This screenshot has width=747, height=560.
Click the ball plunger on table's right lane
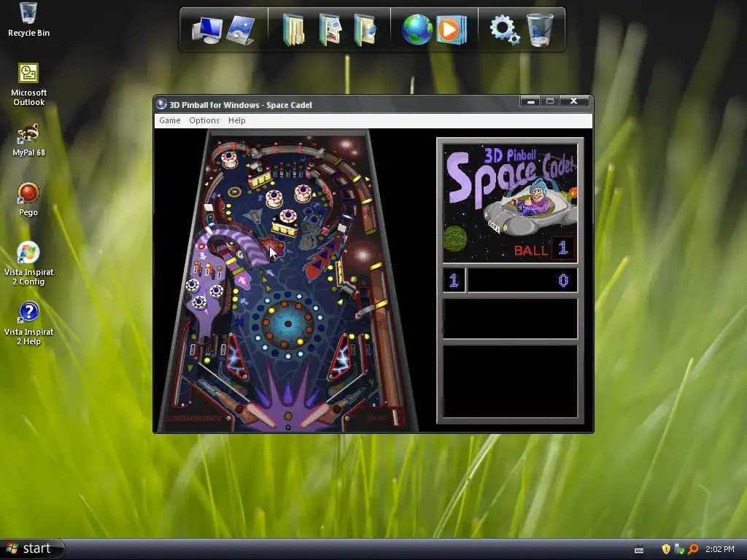click(x=395, y=416)
